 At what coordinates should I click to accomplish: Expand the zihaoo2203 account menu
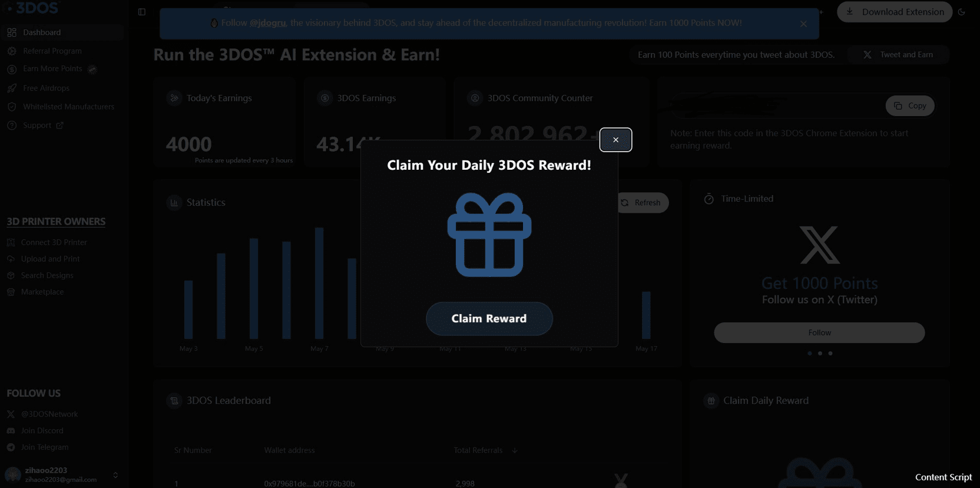[x=115, y=475]
